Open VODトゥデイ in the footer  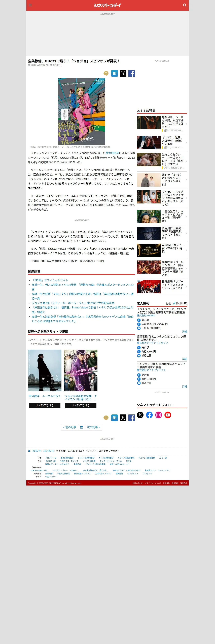[51, 477]
